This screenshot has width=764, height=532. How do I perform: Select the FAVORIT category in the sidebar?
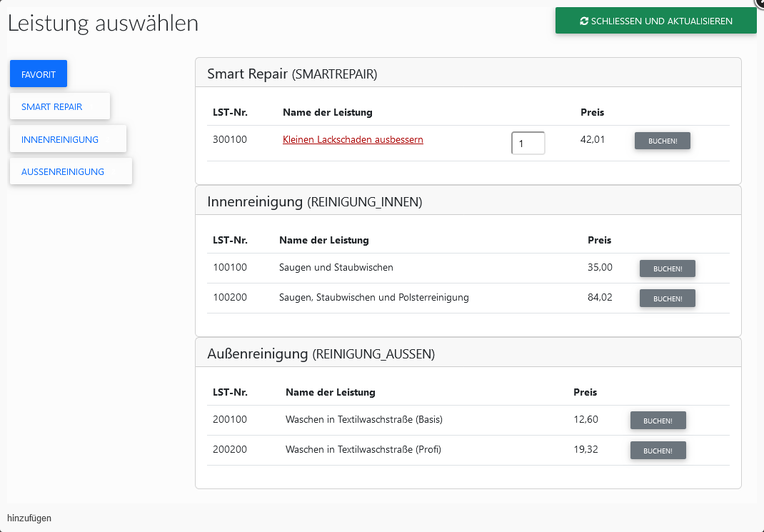(38, 74)
